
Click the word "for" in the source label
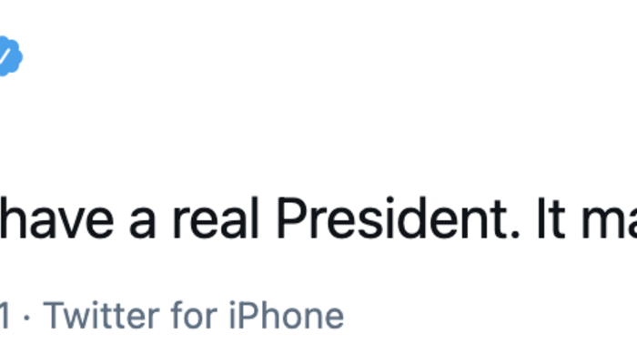(x=193, y=316)
